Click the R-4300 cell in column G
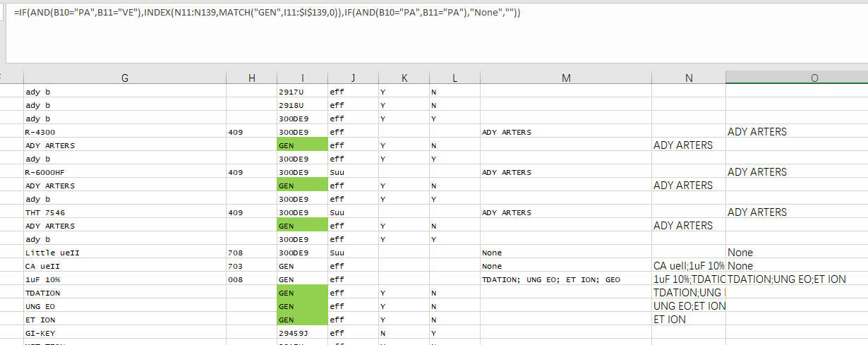 click(x=125, y=132)
